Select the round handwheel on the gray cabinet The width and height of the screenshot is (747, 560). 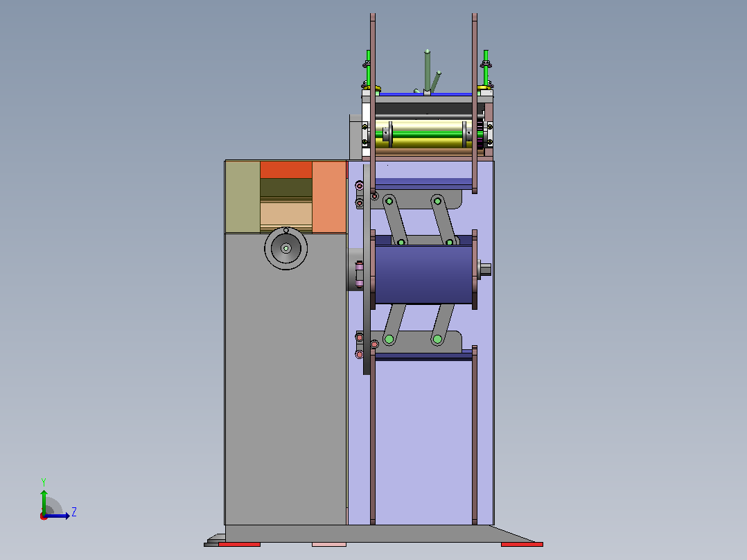point(285,248)
